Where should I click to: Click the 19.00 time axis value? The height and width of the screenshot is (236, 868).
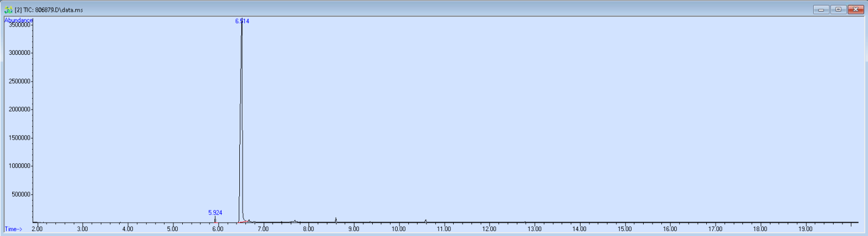805,228
